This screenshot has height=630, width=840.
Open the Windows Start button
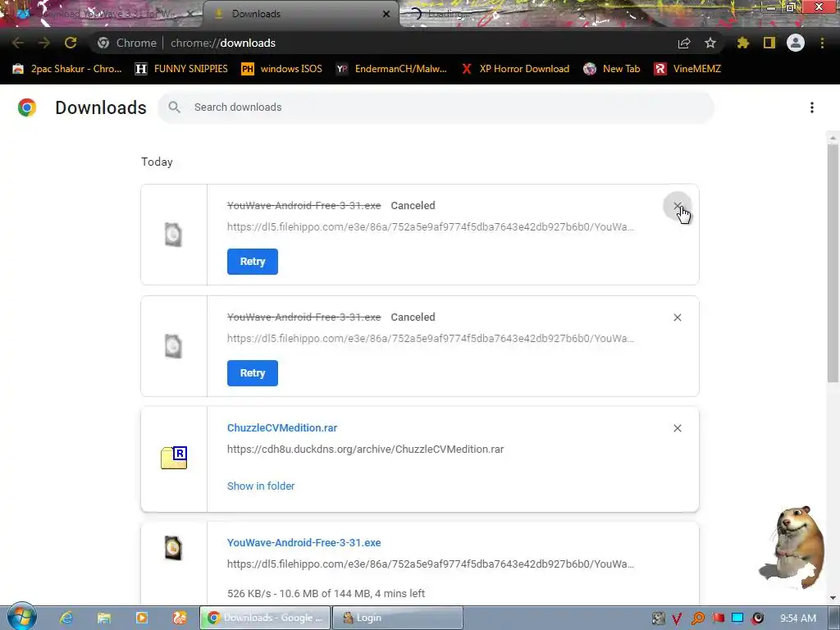click(22, 617)
